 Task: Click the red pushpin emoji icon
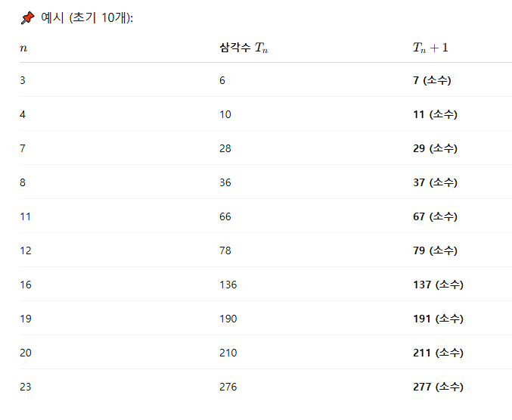pyautogui.click(x=27, y=17)
